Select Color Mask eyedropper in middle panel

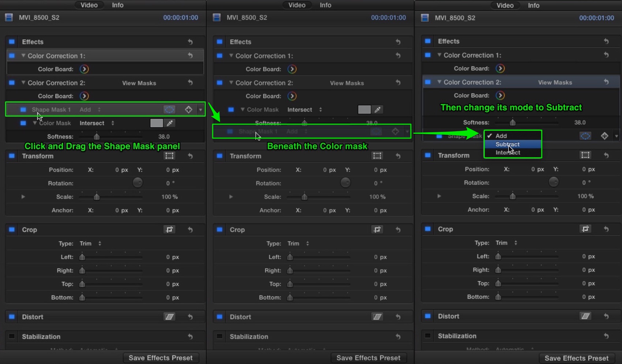tap(378, 110)
